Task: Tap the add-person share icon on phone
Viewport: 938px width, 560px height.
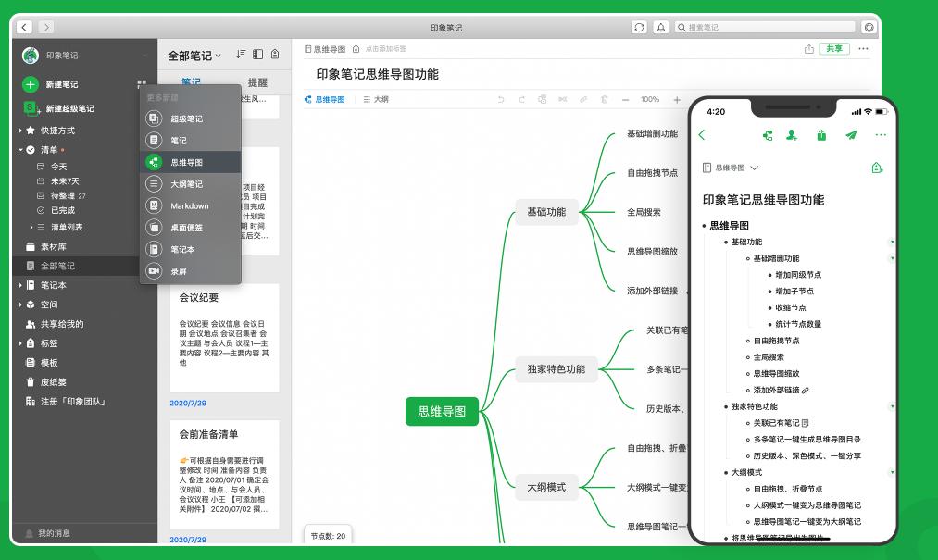Action: click(x=792, y=135)
